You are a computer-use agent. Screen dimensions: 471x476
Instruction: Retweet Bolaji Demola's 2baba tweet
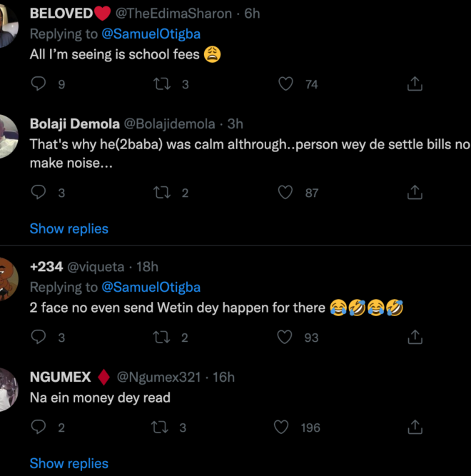pyautogui.click(x=163, y=193)
